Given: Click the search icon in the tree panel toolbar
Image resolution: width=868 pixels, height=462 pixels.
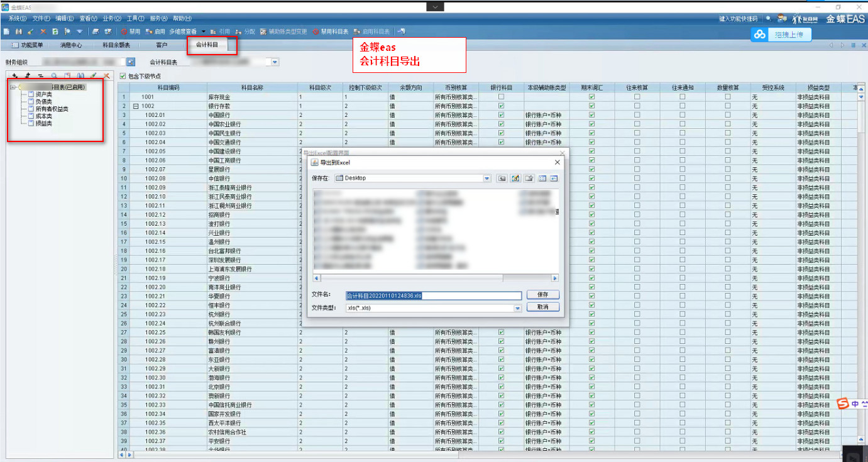Looking at the screenshot, I should click(x=54, y=76).
